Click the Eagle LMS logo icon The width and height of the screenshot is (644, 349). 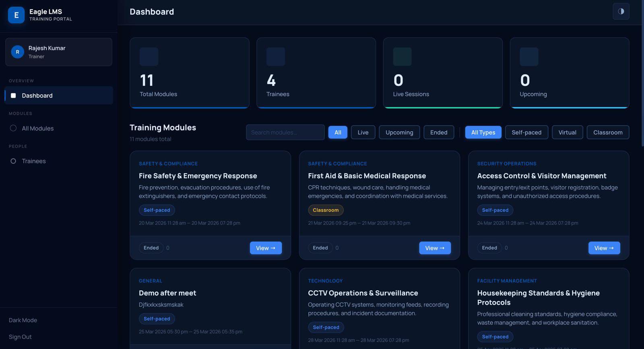(16, 15)
